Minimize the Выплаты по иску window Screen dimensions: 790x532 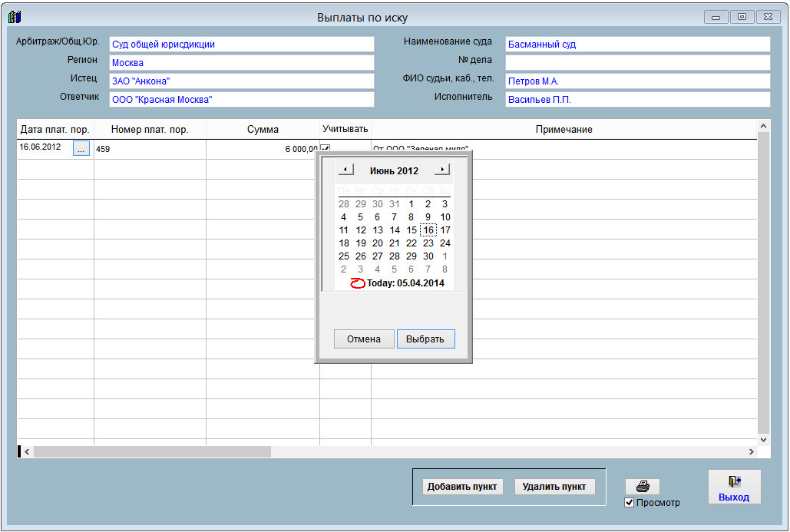pos(716,17)
